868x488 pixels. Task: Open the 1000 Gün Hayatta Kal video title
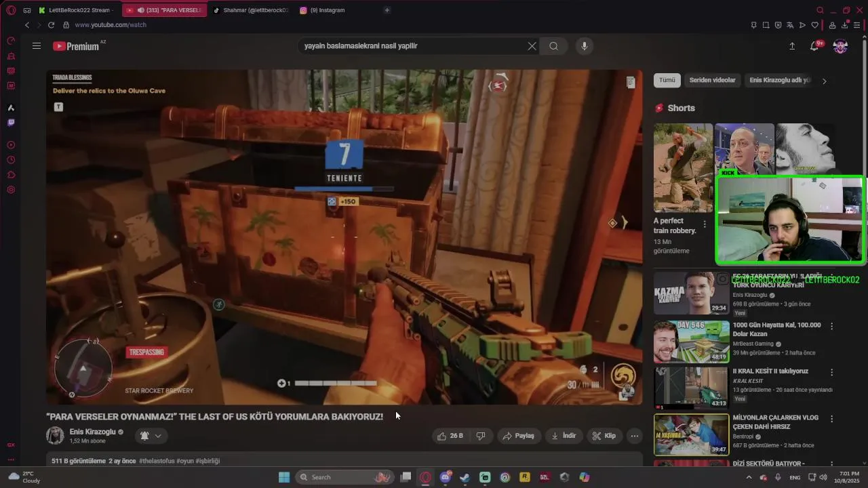[x=776, y=329]
